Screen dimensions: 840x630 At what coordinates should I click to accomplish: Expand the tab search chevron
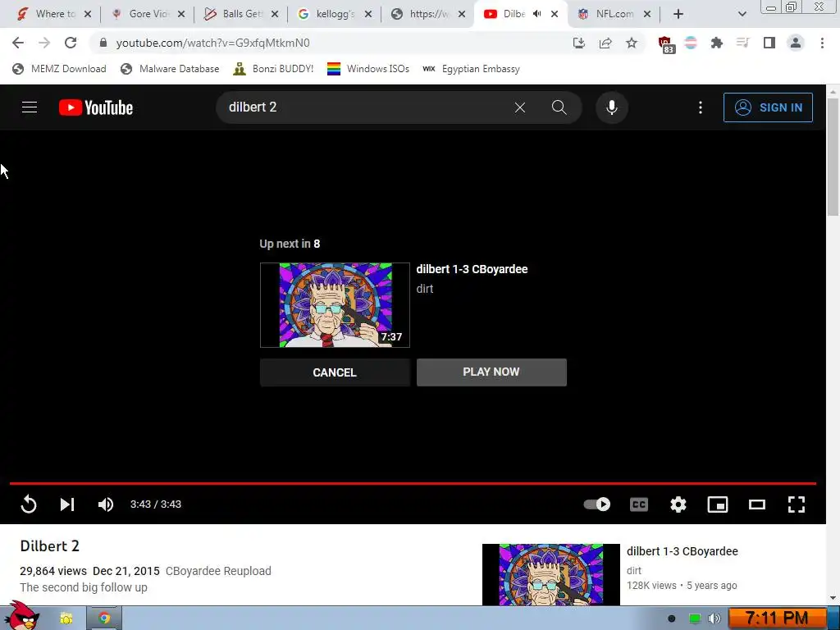[x=742, y=14]
